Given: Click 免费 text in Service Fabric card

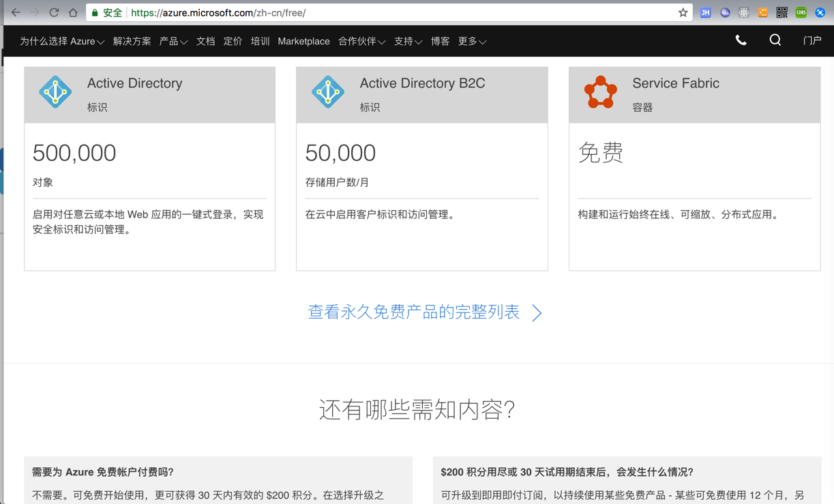Looking at the screenshot, I should 600,152.
